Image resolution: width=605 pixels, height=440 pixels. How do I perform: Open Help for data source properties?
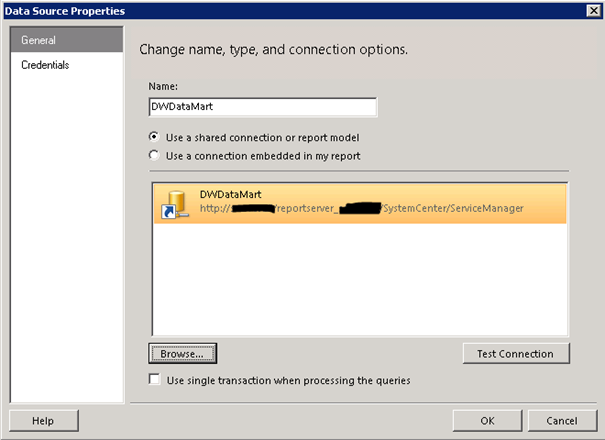43,420
